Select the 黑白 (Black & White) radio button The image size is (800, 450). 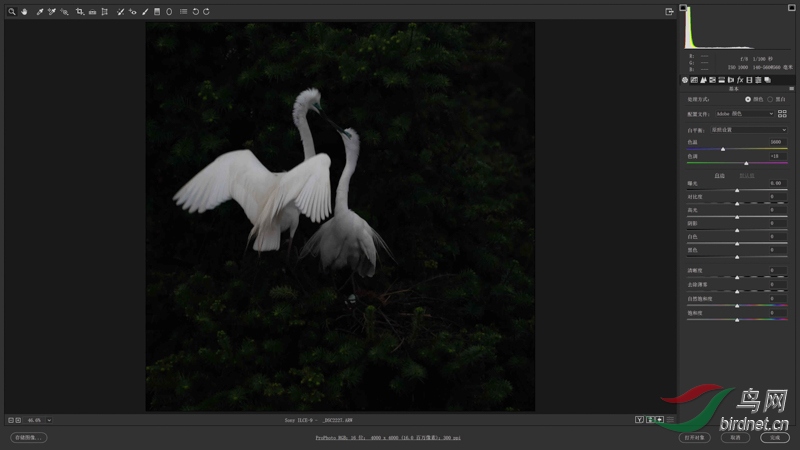coord(769,99)
